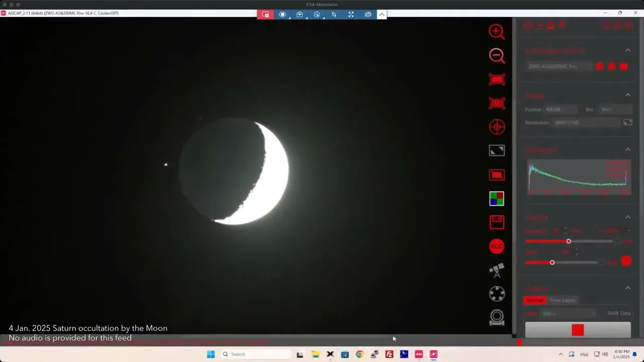Click the custom resolution icon beside Resolution field
This screenshot has height=362, width=644.
(628, 122)
